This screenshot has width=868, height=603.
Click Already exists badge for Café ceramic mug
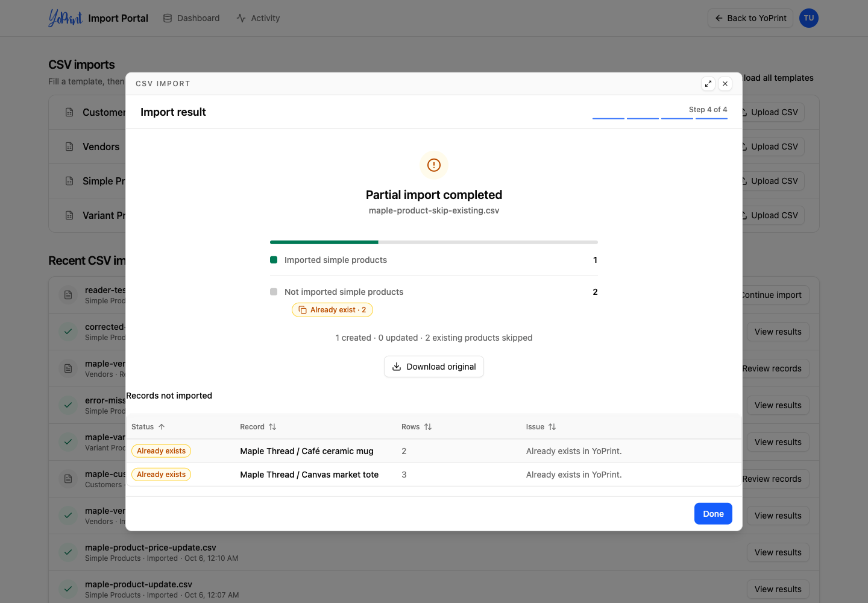(161, 451)
